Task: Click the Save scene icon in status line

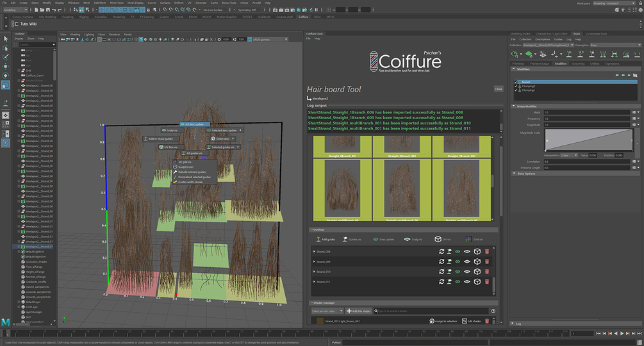Action: [x=48, y=10]
